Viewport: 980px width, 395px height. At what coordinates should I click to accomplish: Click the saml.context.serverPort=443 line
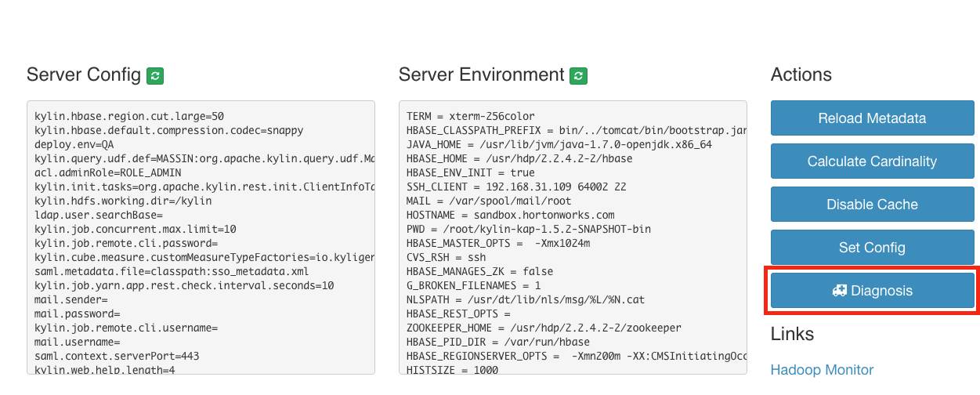click(x=117, y=356)
